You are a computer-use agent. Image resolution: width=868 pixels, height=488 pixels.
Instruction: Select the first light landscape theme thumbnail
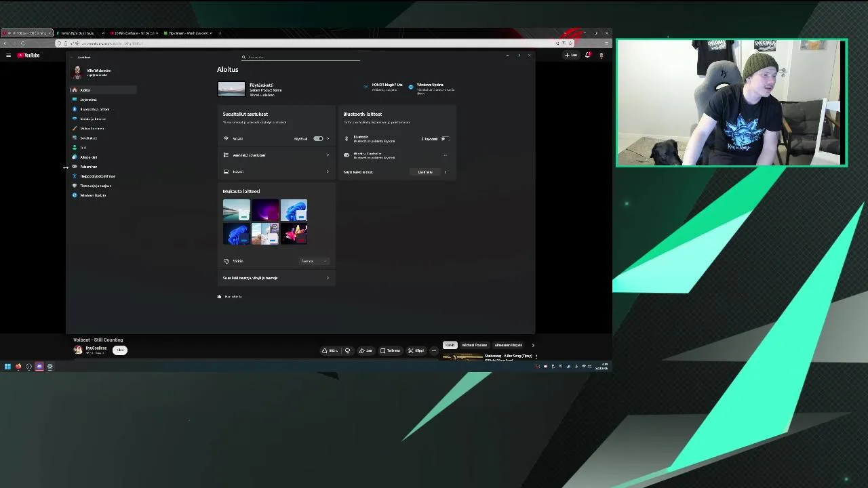pyautogui.click(x=237, y=211)
